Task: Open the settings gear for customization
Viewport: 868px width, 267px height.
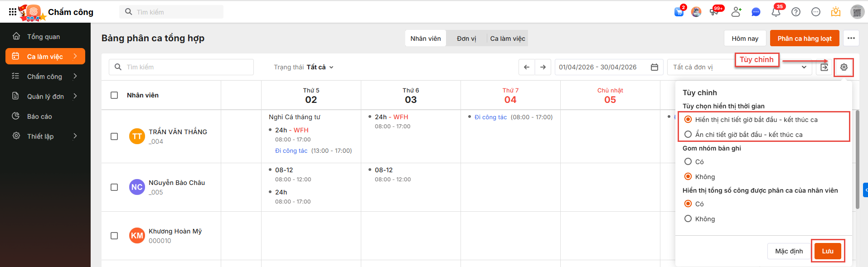Action: (844, 67)
